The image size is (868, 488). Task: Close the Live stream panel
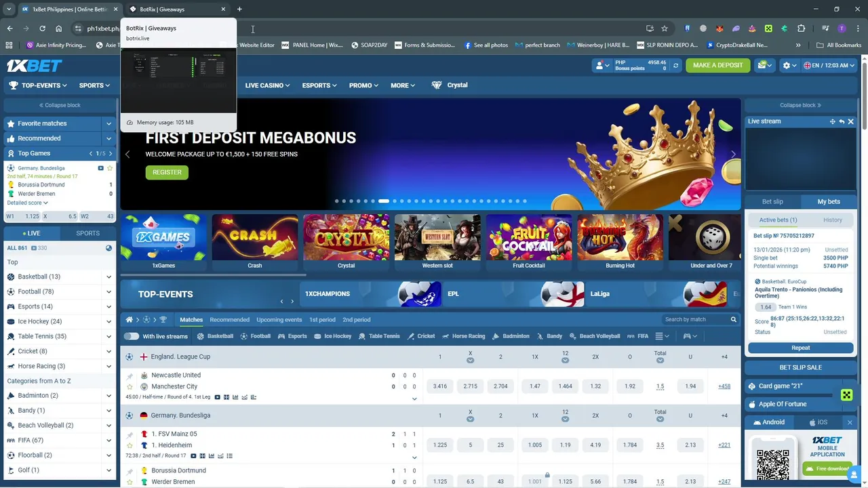tap(850, 121)
